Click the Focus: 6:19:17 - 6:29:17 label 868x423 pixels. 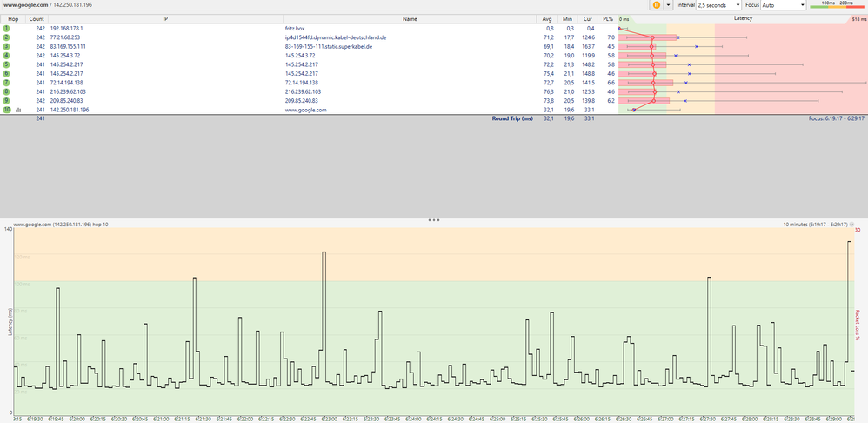(x=838, y=118)
